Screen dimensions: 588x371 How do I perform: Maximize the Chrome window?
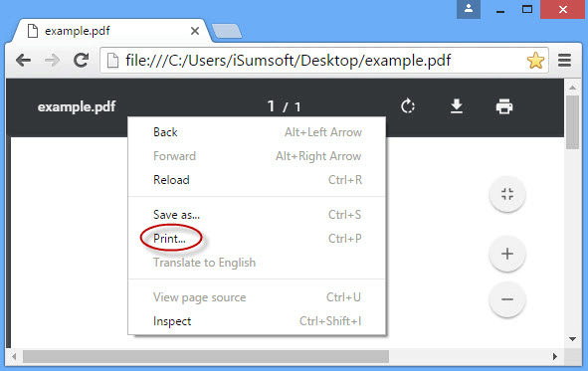pos(527,9)
